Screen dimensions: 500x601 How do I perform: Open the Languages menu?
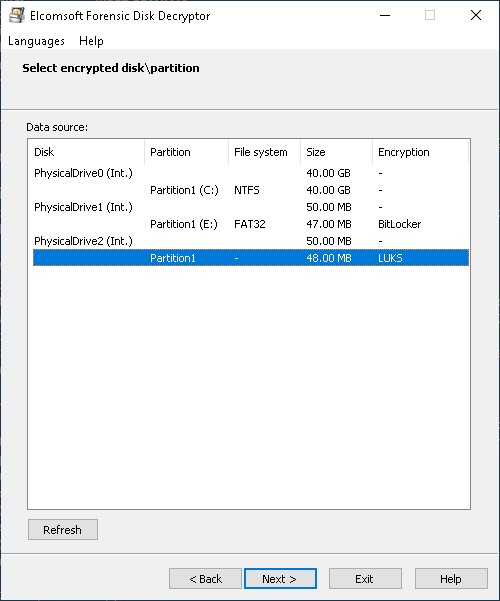(36, 41)
